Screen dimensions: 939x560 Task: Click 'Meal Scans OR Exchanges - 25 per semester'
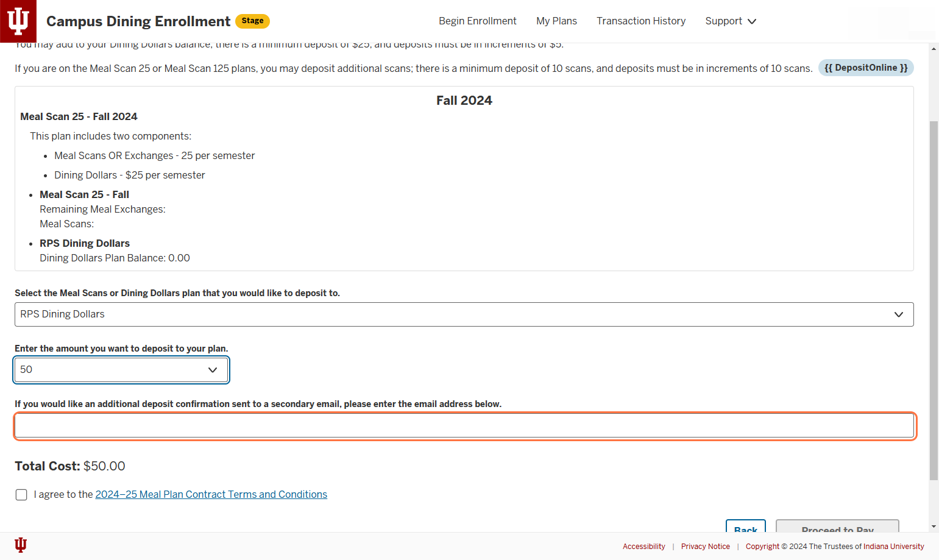(154, 156)
